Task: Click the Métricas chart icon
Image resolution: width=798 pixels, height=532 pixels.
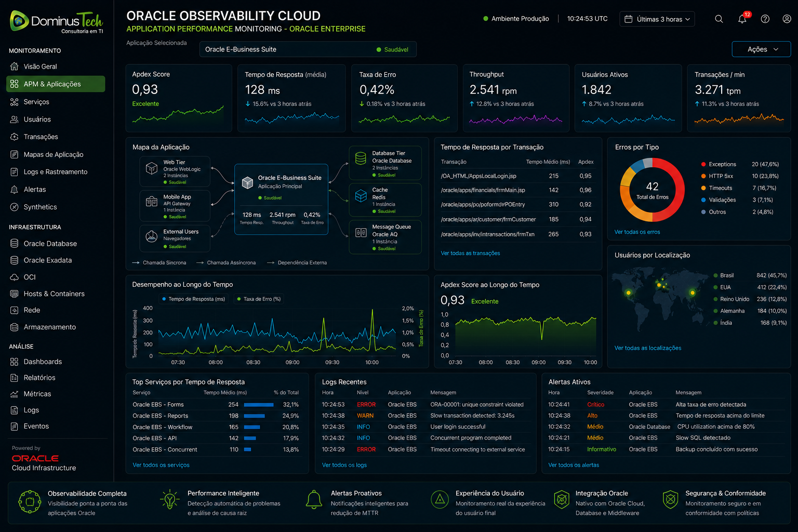Action: [15, 394]
